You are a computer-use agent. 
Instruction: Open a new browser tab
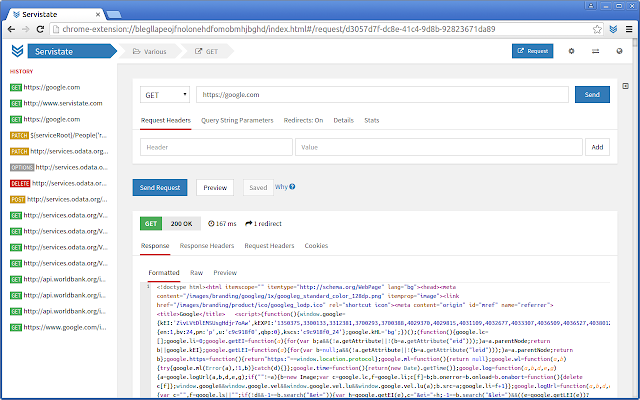(x=113, y=15)
